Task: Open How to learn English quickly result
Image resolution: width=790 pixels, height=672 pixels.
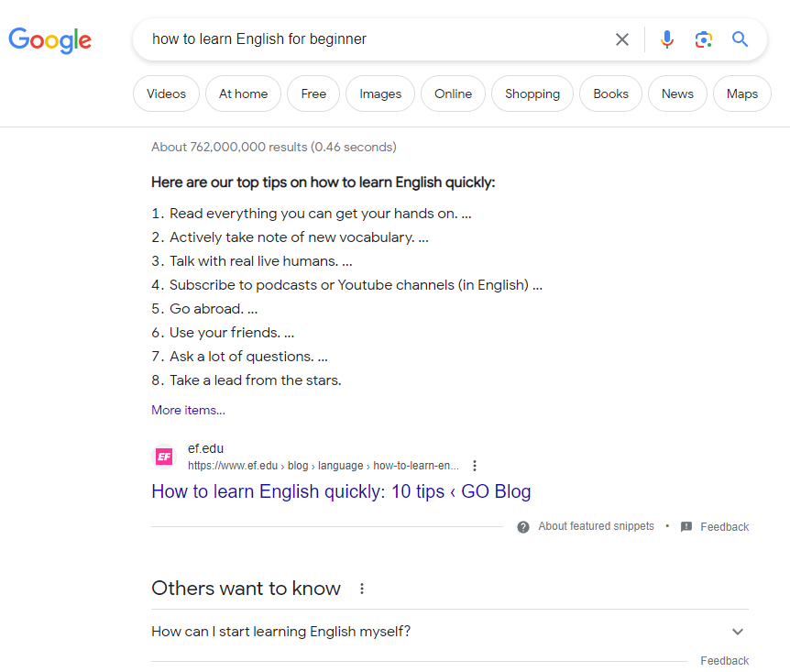Action: pos(341,491)
